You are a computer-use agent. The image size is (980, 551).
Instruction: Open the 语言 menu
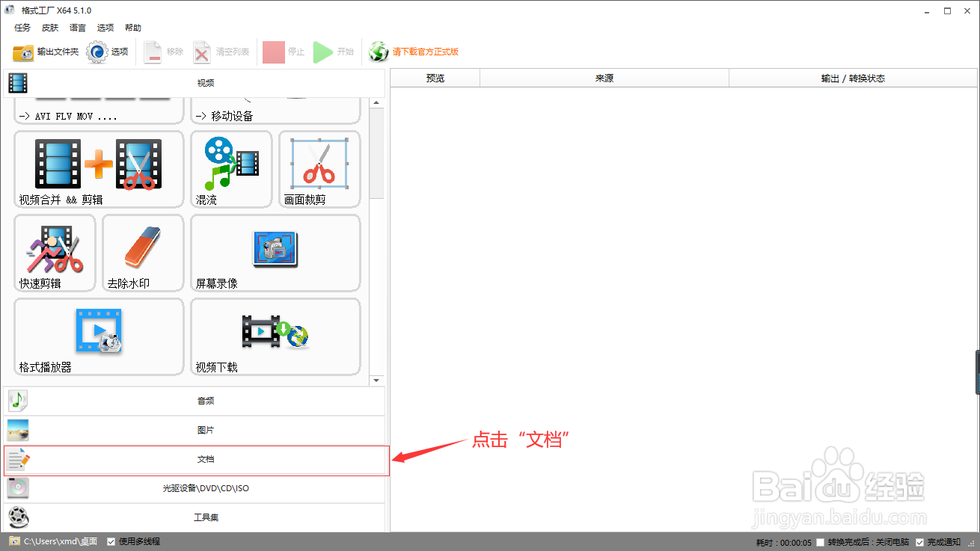pos(78,28)
